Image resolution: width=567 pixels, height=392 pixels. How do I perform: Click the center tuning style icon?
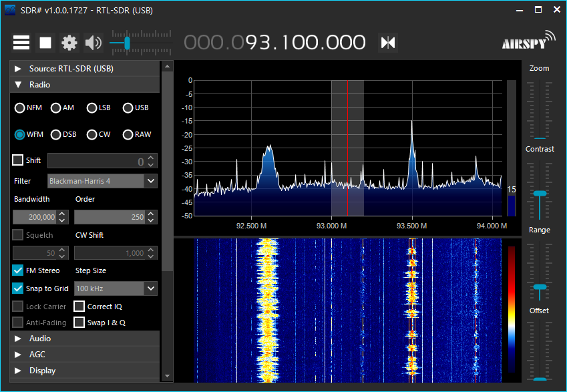[388, 42]
